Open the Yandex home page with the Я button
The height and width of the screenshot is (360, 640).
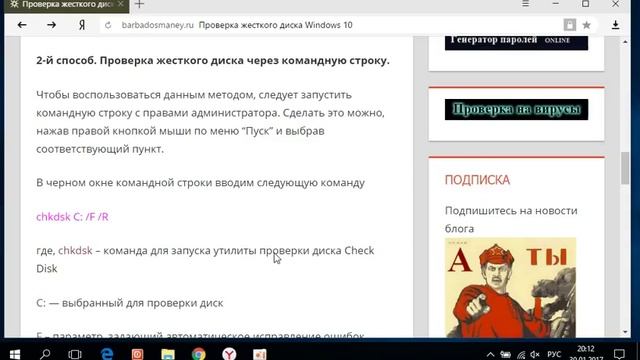[x=82, y=25]
